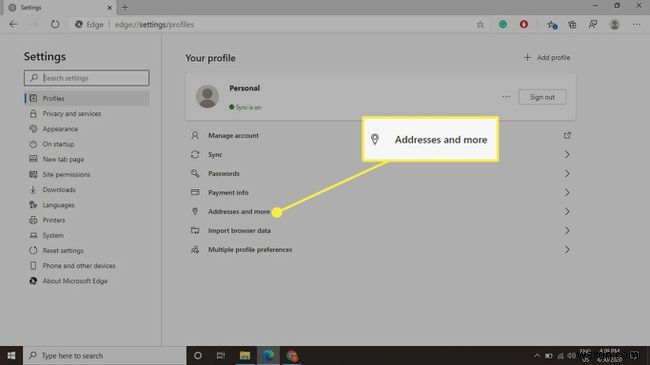Open Import browser data row

[x=381, y=231]
